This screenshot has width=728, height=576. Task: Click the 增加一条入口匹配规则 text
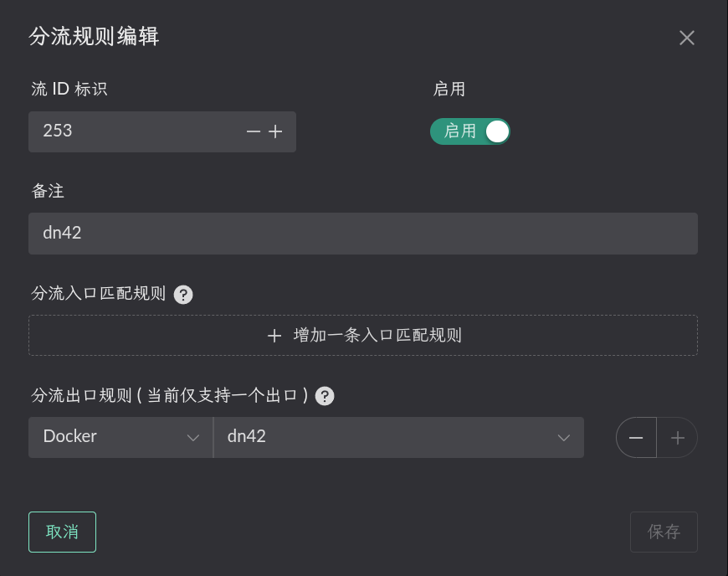[x=377, y=336]
